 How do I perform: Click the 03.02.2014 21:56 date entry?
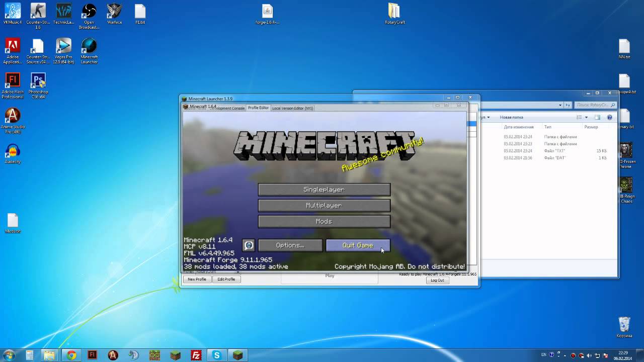point(518,158)
